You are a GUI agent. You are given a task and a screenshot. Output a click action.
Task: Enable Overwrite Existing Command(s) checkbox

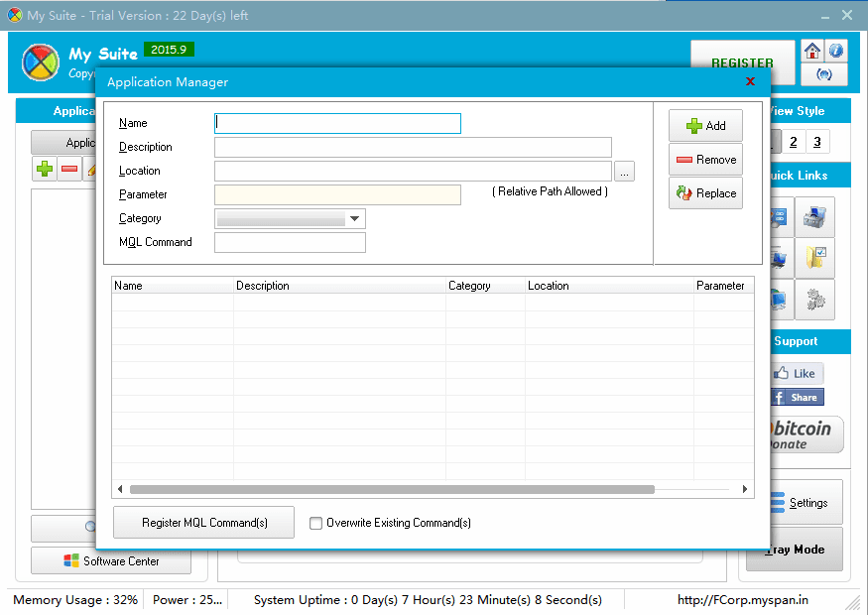[316, 523]
